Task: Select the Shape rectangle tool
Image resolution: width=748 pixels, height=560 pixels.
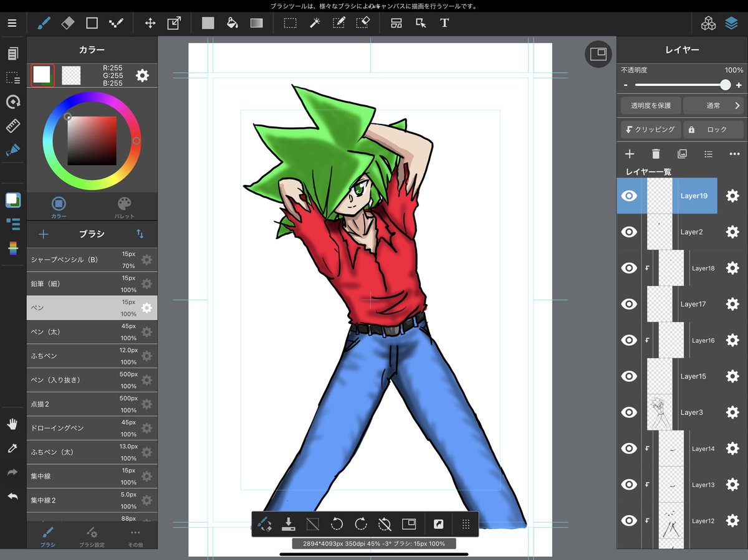Action: tap(92, 23)
